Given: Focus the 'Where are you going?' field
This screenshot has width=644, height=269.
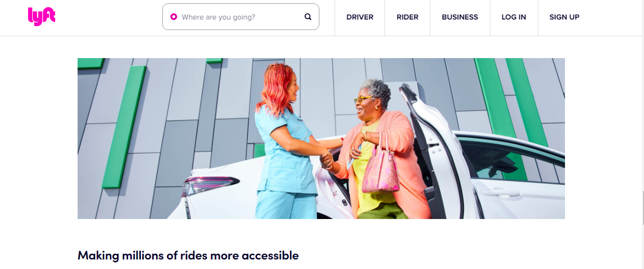Looking at the screenshot, I should 241,17.
